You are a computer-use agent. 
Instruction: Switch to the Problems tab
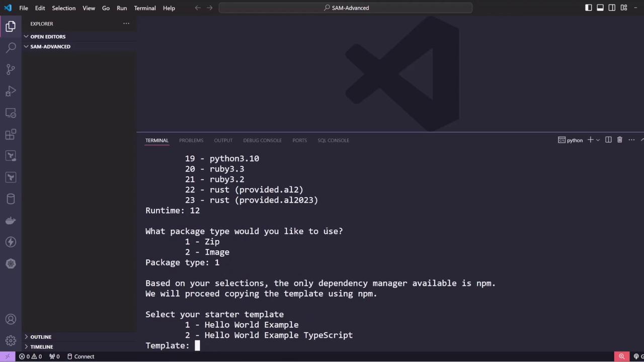click(191, 140)
